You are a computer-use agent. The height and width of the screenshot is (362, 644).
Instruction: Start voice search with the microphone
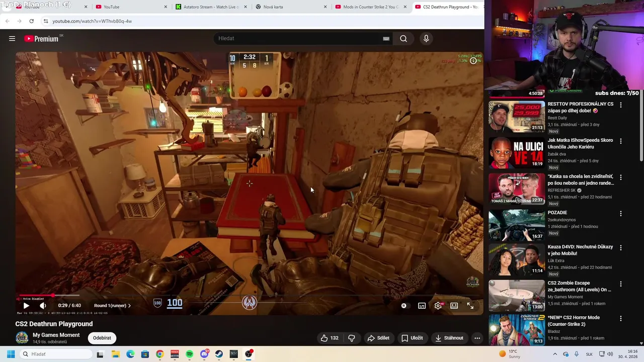click(x=426, y=39)
